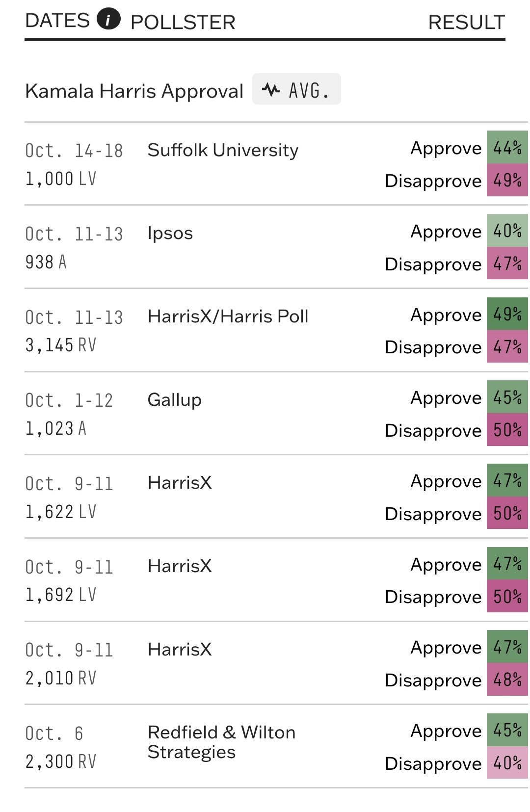Select the Kamala Harris Approval heading
This screenshot has height=812, width=530.
tap(134, 91)
